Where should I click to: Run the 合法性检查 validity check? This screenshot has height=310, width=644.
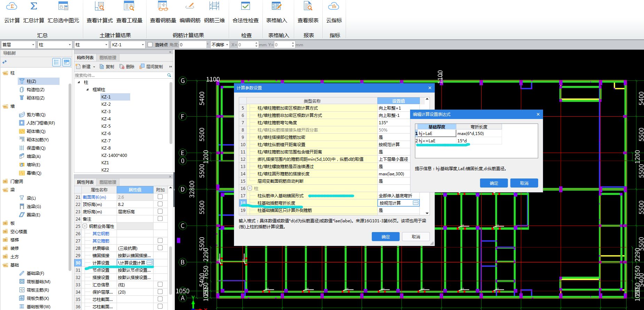coord(245,7)
